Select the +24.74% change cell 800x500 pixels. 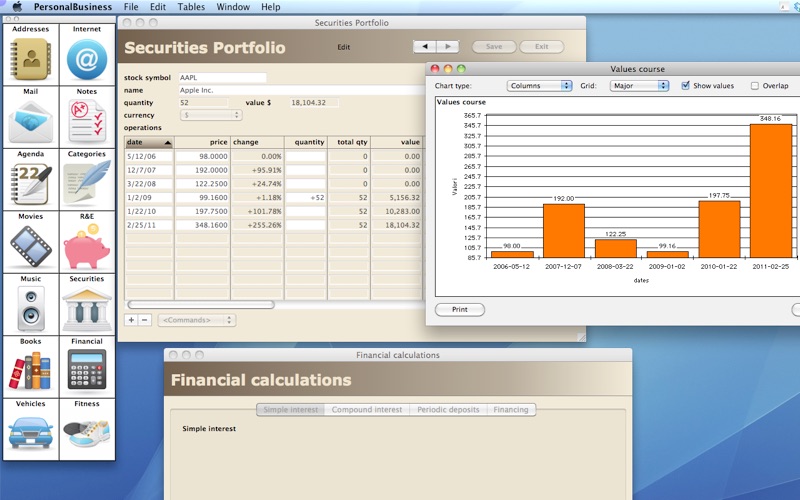point(257,184)
